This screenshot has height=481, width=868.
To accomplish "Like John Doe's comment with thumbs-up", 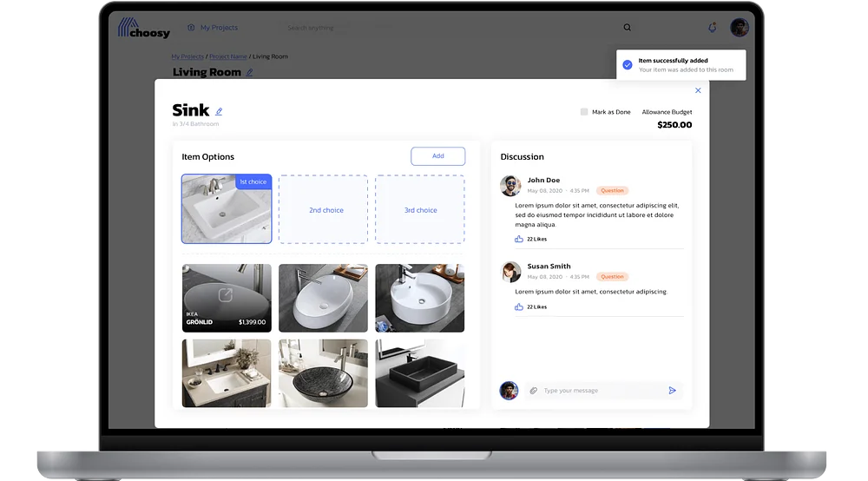I will 519,239.
